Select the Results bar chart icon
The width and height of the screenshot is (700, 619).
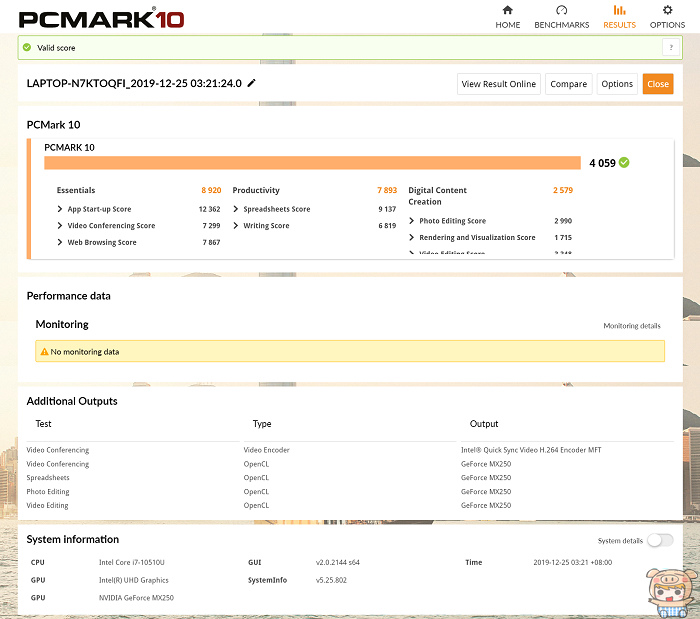pos(619,11)
